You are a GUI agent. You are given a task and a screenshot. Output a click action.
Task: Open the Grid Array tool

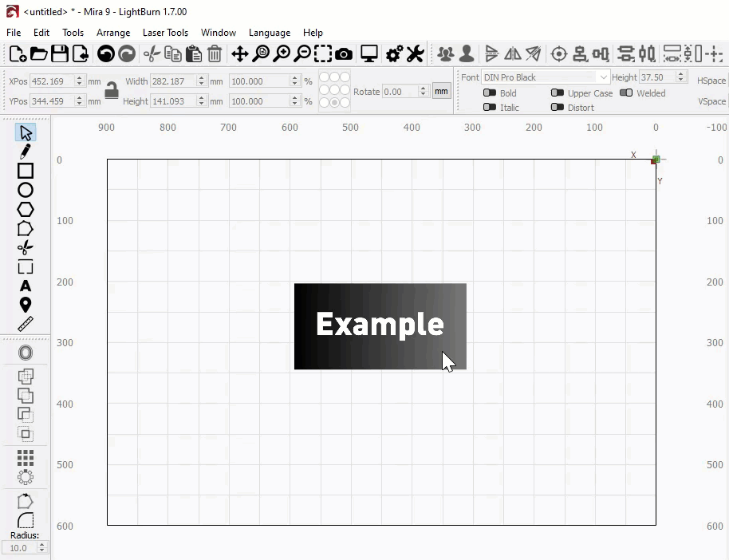click(x=26, y=458)
